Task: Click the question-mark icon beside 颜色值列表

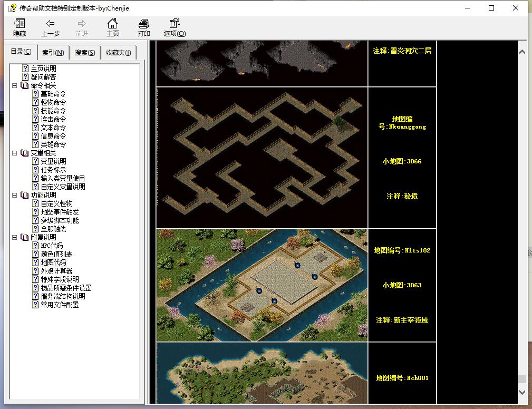Action: (36, 254)
